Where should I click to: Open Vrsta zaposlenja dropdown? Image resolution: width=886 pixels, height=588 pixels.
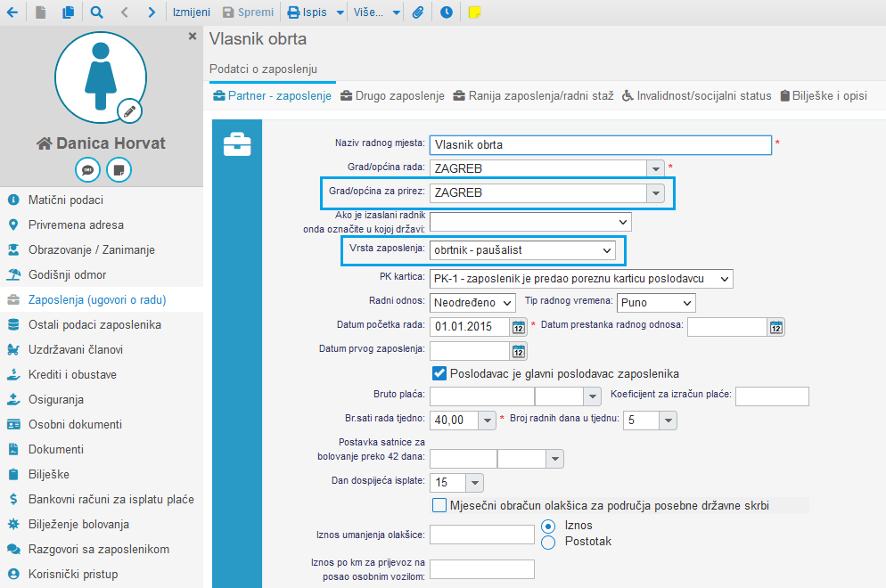521,250
